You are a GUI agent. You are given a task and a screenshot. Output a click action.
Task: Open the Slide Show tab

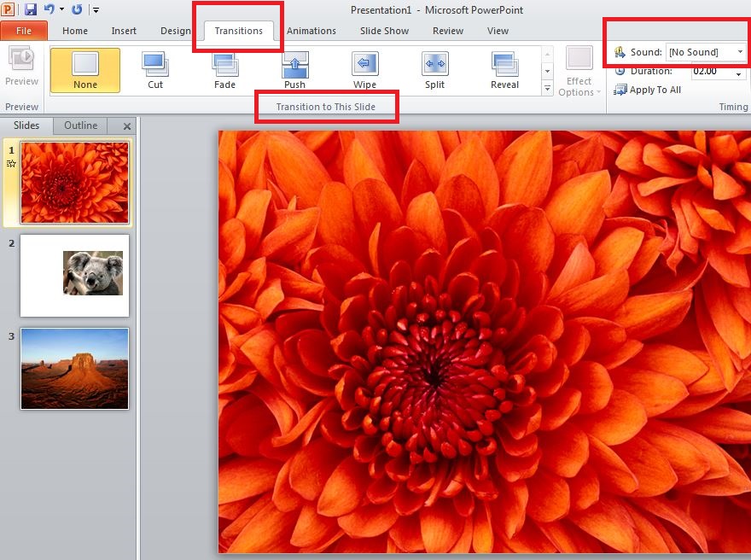[x=384, y=31]
